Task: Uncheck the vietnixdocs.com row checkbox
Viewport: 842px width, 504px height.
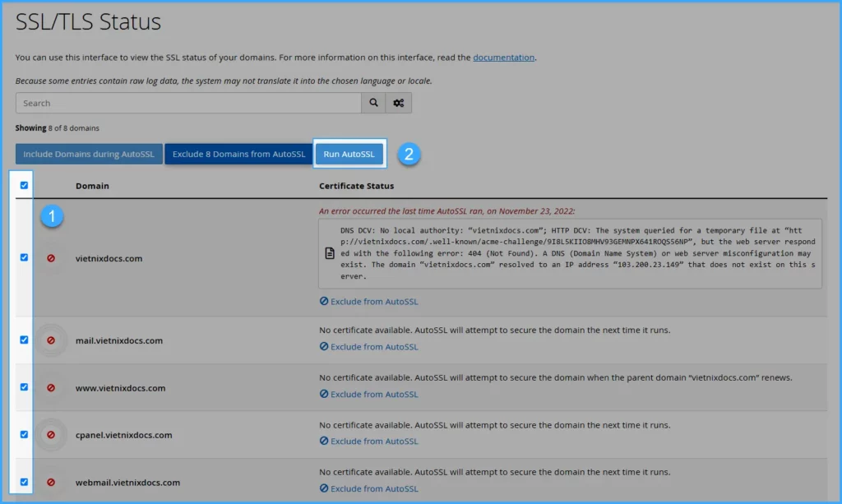Action: (24, 257)
